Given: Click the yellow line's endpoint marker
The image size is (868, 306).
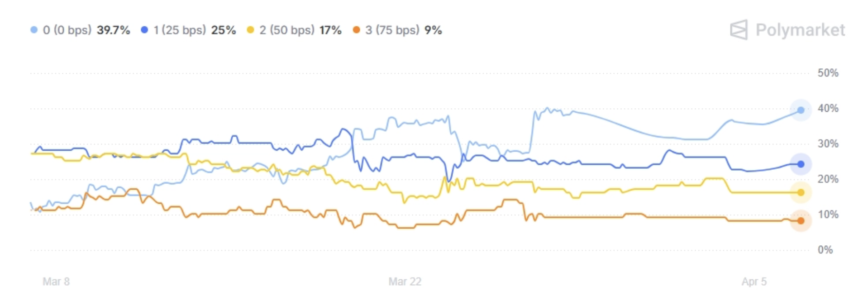Looking at the screenshot, I should (801, 192).
